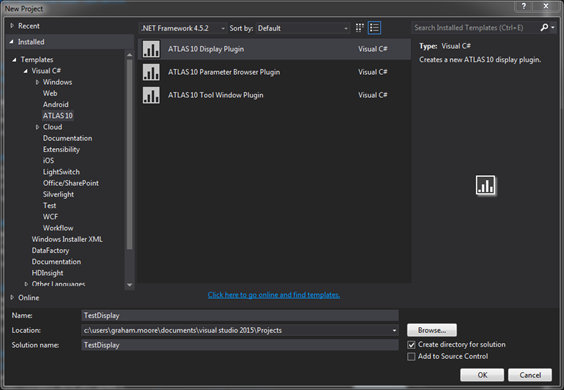Click the ATLAS 10 Parameter Browser Plugin icon

(151, 72)
